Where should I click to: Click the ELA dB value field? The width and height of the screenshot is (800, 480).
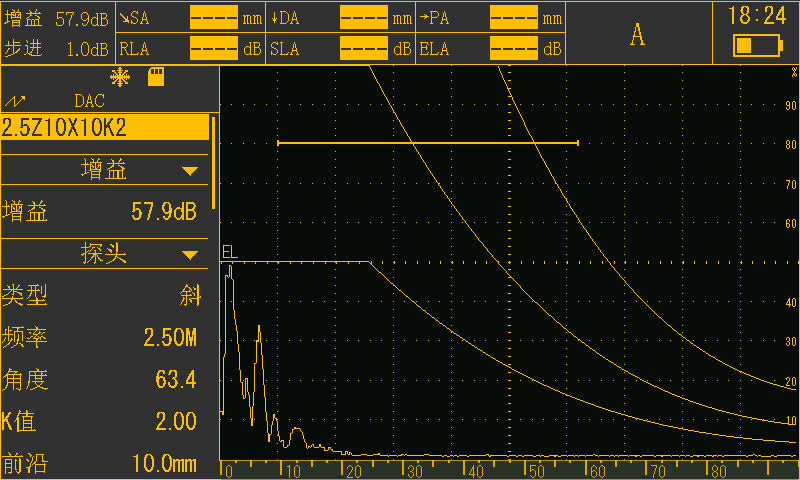click(x=514, y=48)
